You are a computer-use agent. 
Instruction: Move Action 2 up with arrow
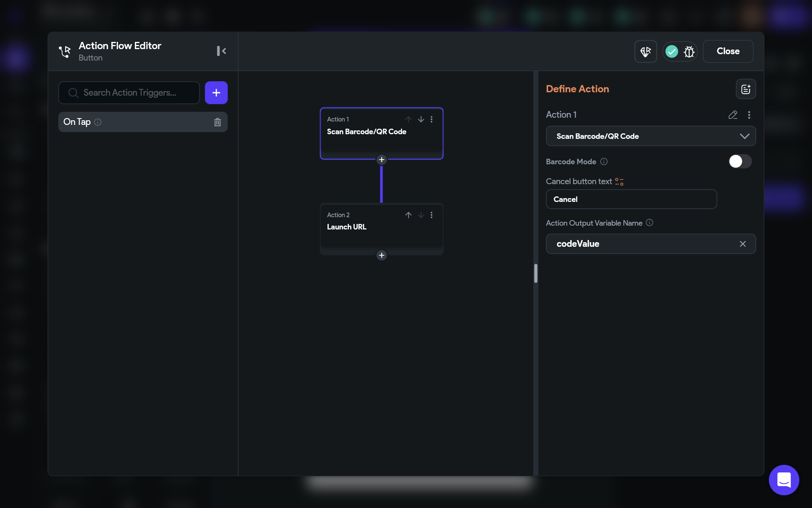tap(408, 215)
